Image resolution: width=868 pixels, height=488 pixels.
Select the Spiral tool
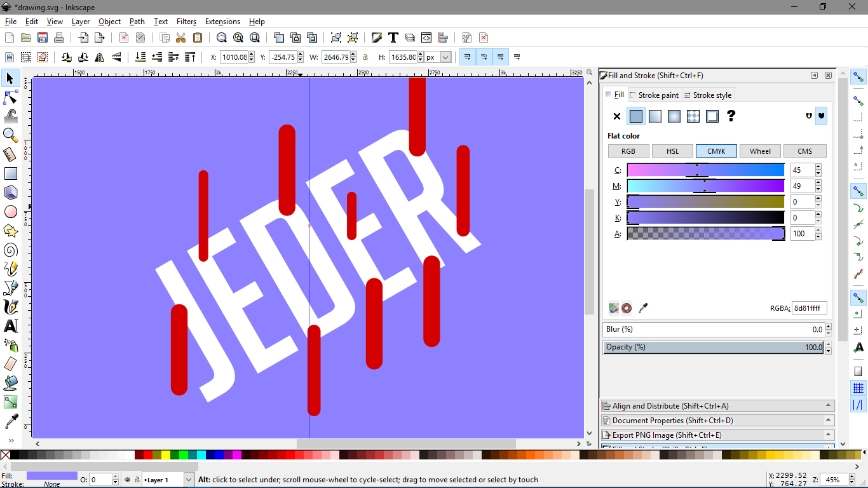[x=10, y=250]
